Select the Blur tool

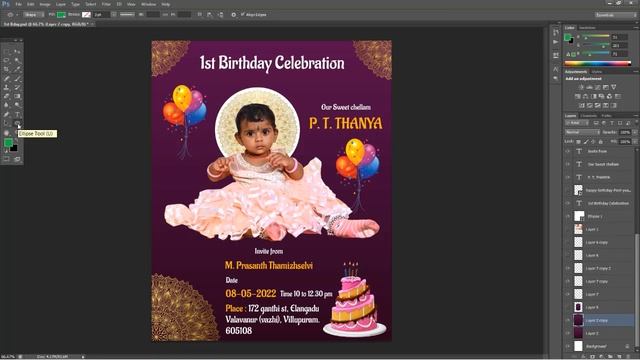pos(7,105)
